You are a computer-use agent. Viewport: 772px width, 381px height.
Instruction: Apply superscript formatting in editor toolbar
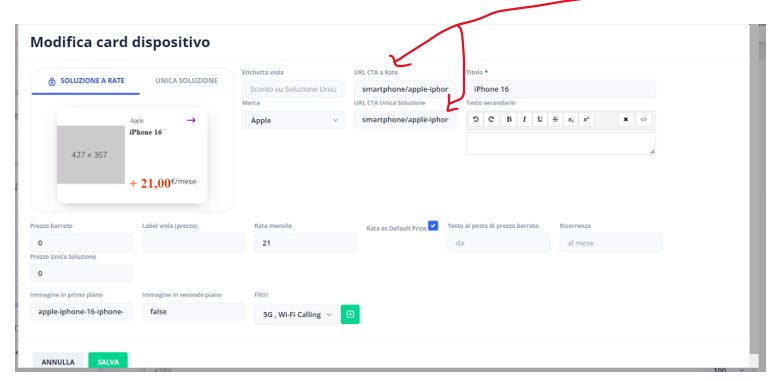point(586,120)
